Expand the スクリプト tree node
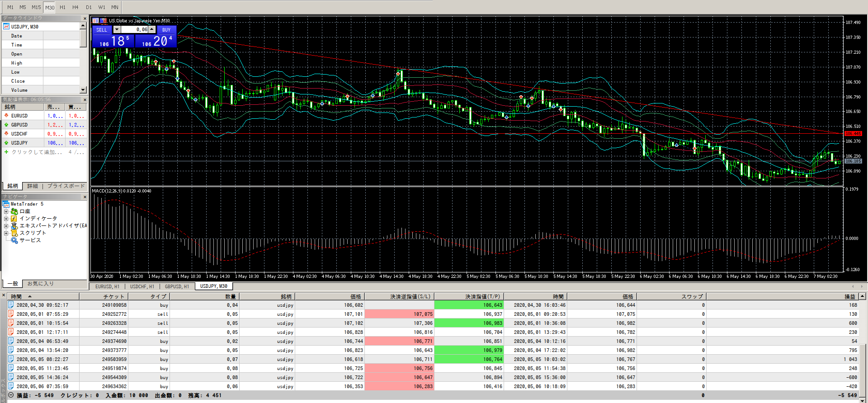This screenshot has width=868, height=403. [x=6, y=233]
